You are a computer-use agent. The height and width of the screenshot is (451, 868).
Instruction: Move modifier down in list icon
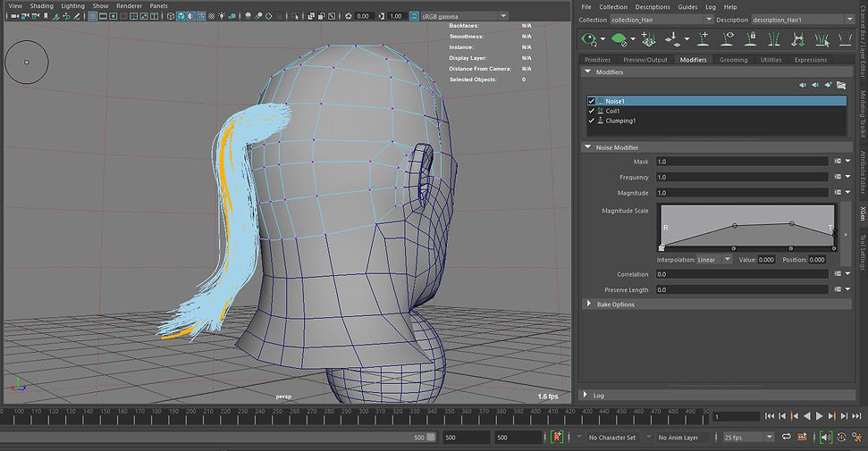click(815, 85)
